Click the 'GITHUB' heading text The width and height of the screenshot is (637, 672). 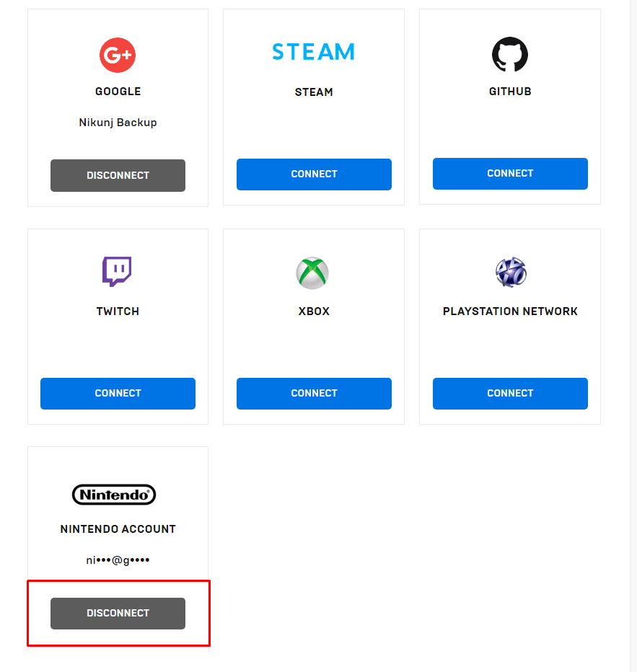510,92
